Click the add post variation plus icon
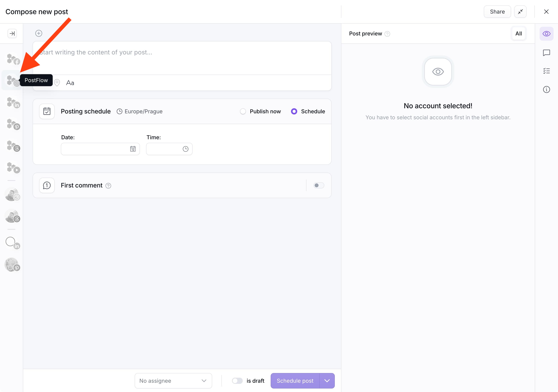This screenshot has height=392, width=558. (39, 33)
